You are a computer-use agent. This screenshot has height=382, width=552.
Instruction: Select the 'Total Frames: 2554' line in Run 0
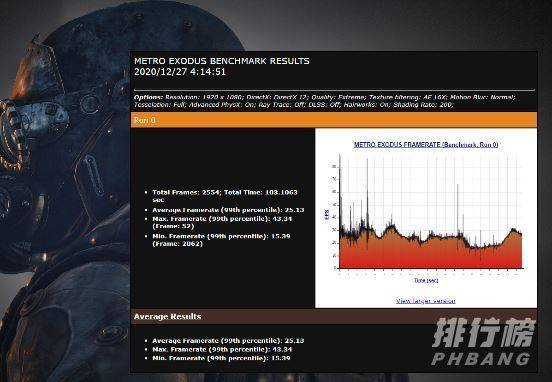click(225, 196)
